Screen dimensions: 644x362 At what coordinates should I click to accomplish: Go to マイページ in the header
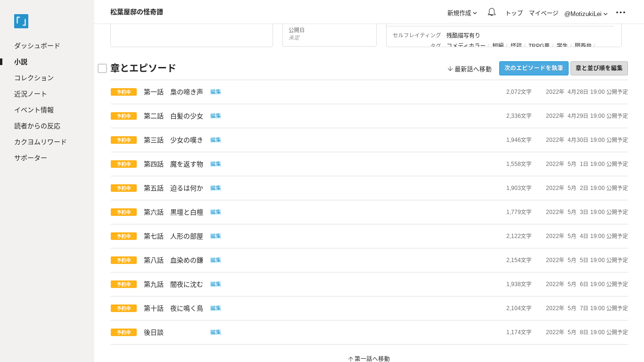coord(543,13)
